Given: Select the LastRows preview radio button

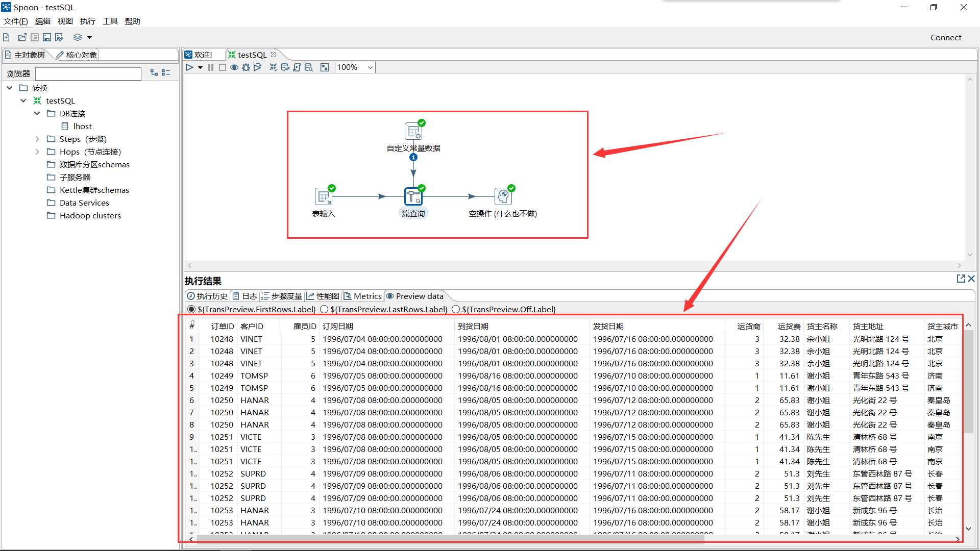Looking at the screenshot, I should (324, 309).
